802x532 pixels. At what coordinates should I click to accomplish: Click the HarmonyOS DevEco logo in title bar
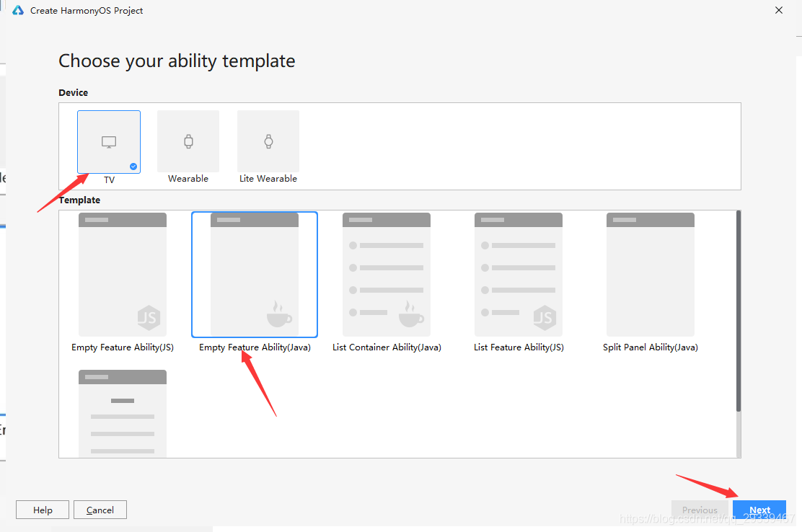tap(19, 10)
